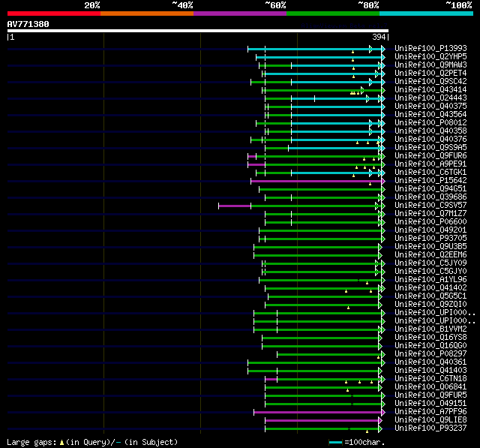Open hit UniRef100_Q9SC42
This screenshot has width=480, height=448.
430,82
